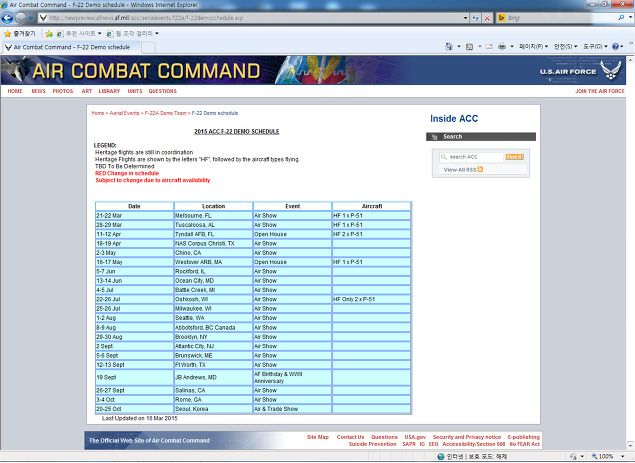Click the orange RSS feed icon
635x463 pixels.
click(480, 169)
